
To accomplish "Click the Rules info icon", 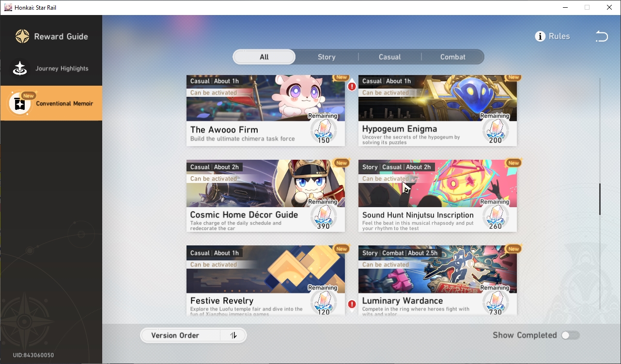I will [540, 36].
